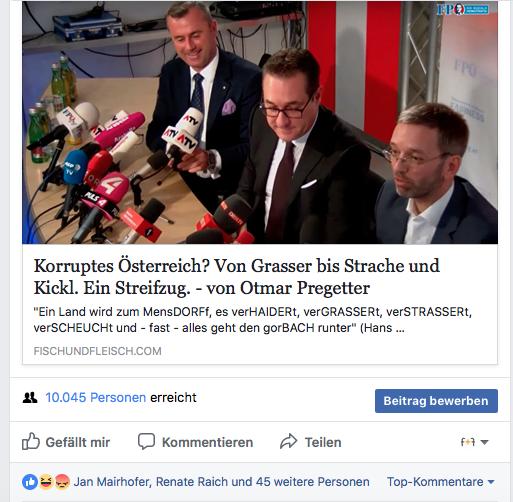Open the post-as identity selector dropdown
This screenshot has width=513, height=502.
474,442
